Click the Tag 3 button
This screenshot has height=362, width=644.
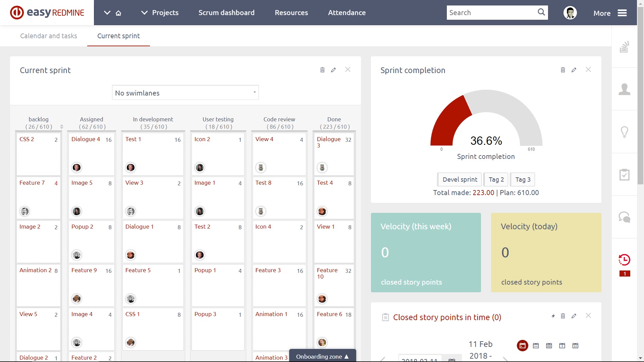tap(523, 179)
